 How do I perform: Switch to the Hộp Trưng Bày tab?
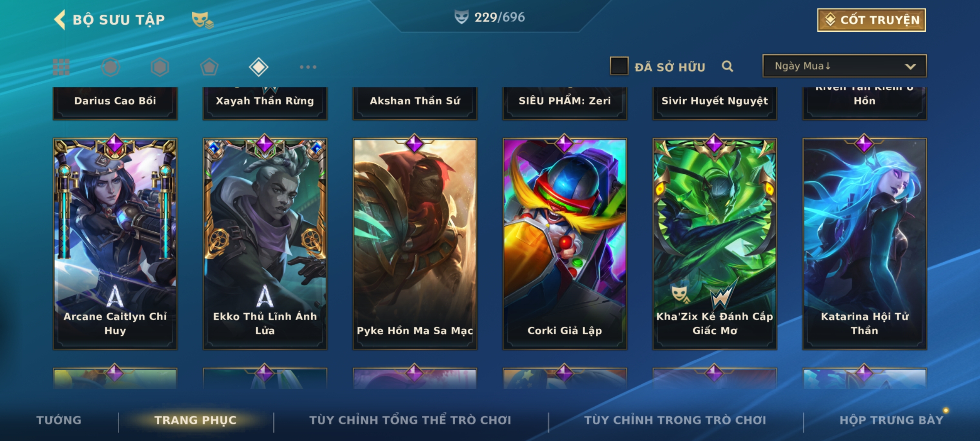point(891,420)
